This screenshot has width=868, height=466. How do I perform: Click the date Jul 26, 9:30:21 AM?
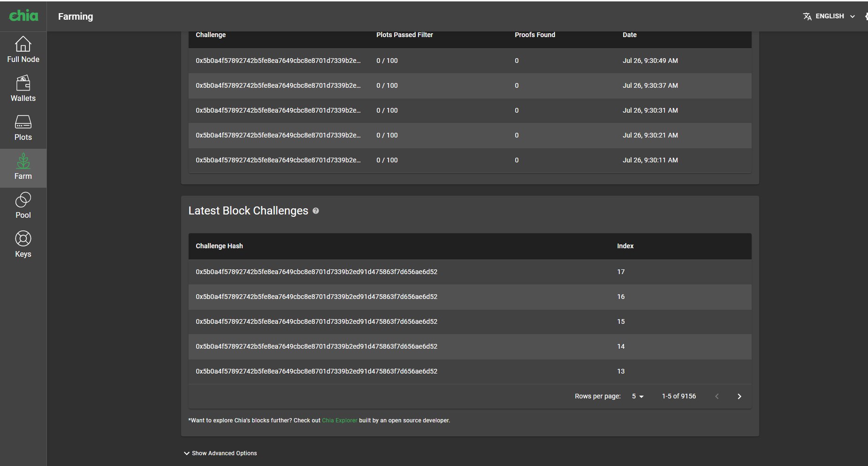650,135
